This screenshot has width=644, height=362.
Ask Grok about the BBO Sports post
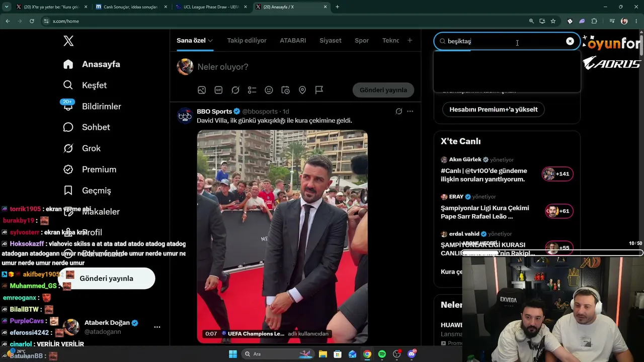click(x=399, y=111)
